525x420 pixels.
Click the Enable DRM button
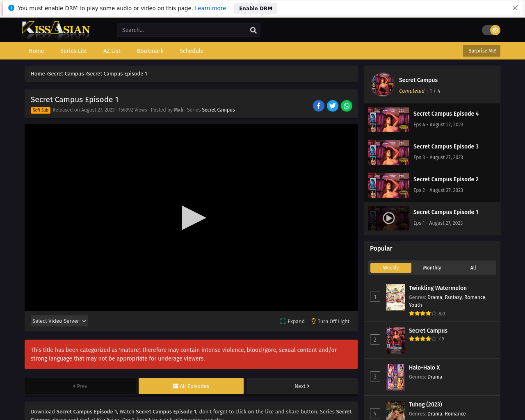(256, 8)
